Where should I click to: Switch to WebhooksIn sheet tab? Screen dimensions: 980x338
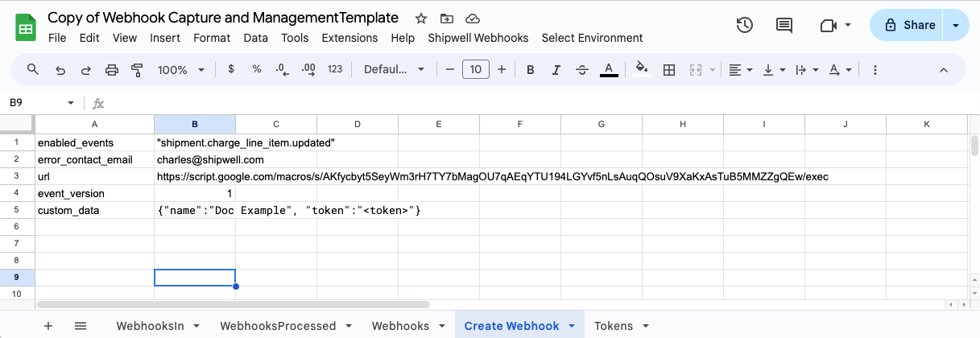(x=150, y=326)
